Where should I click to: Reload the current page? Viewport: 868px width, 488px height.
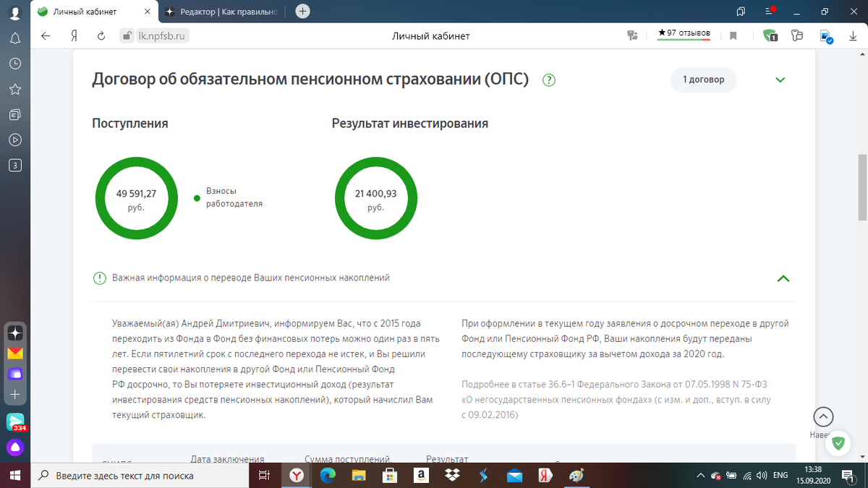click(x=101, y=35)
